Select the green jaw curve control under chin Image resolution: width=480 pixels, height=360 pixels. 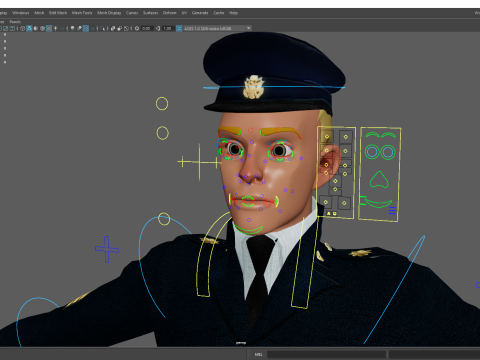[249, 230]
